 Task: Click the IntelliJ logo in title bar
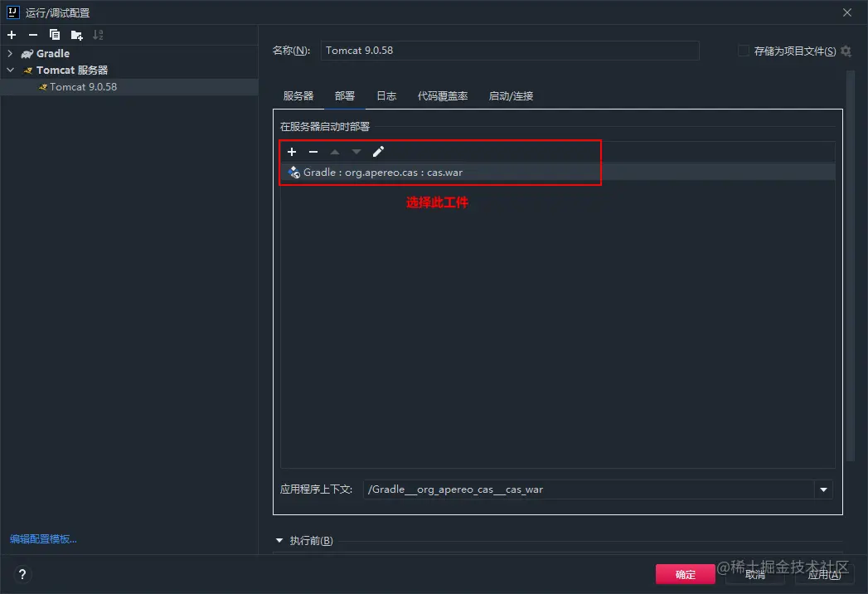pyautogui.click(x=12, y=12)
